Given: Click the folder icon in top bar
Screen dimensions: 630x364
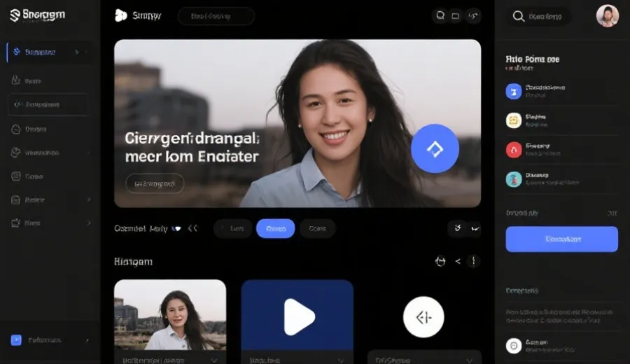Looking at the screenshot, I should point(456,15).
